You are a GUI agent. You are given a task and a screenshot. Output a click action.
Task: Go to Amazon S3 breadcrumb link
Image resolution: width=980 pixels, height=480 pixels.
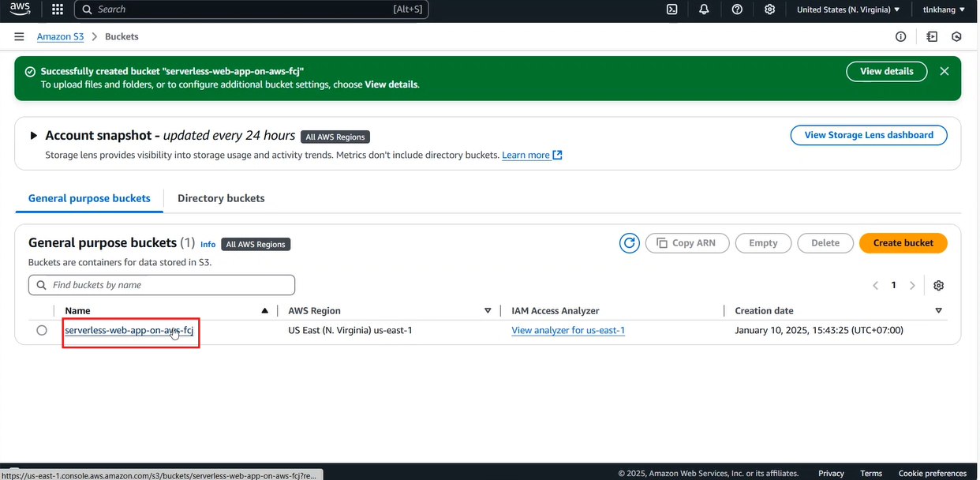coord(60,37)
